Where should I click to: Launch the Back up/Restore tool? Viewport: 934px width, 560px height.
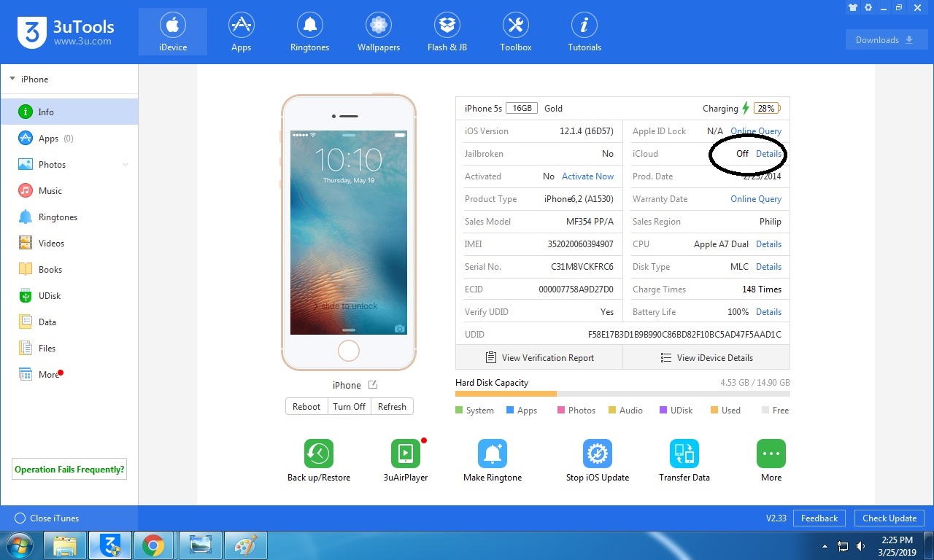click(x=319, y=461)
